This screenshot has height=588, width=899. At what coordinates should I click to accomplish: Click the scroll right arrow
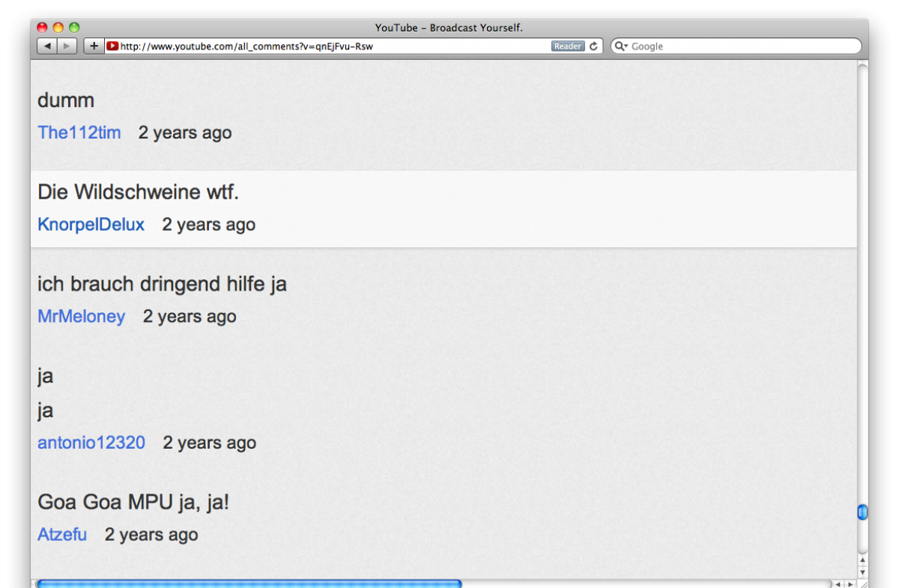[x=850, y=584]
